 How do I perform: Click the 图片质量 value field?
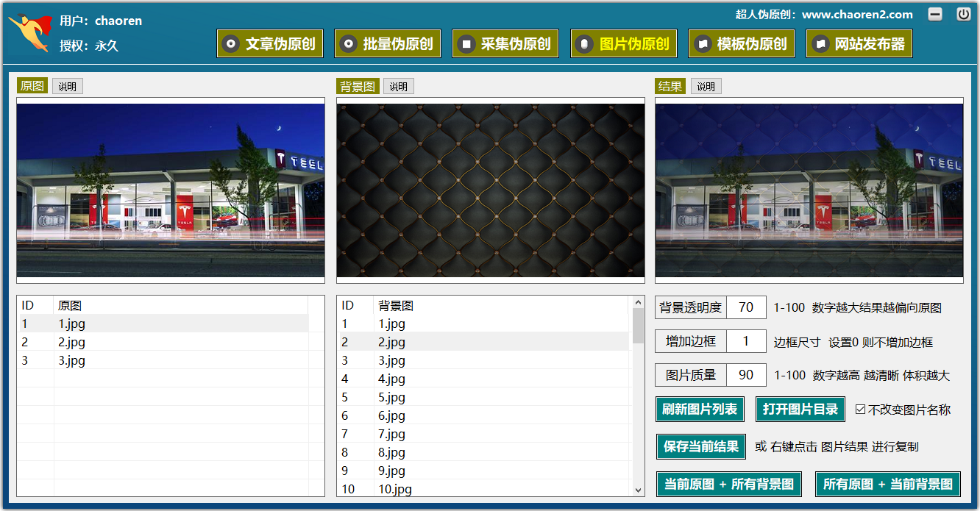coord(746,375)
